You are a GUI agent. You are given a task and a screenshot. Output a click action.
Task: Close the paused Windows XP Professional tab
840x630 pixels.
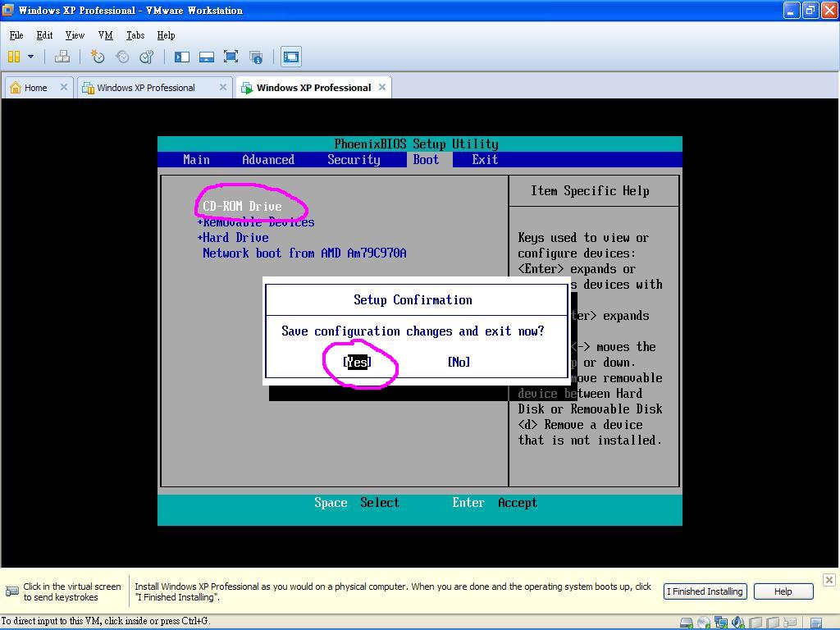pos(223,87)
